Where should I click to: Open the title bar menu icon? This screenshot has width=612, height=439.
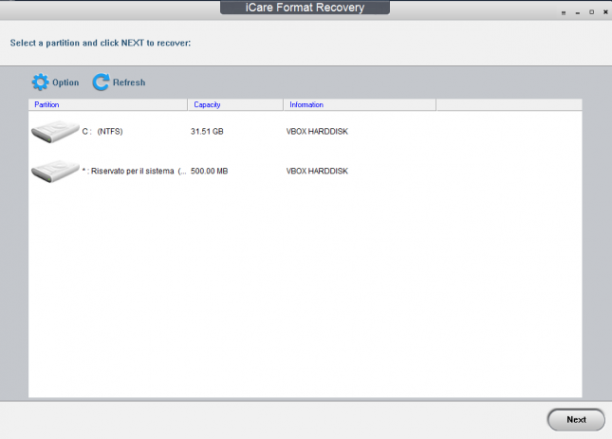[564, 13]
